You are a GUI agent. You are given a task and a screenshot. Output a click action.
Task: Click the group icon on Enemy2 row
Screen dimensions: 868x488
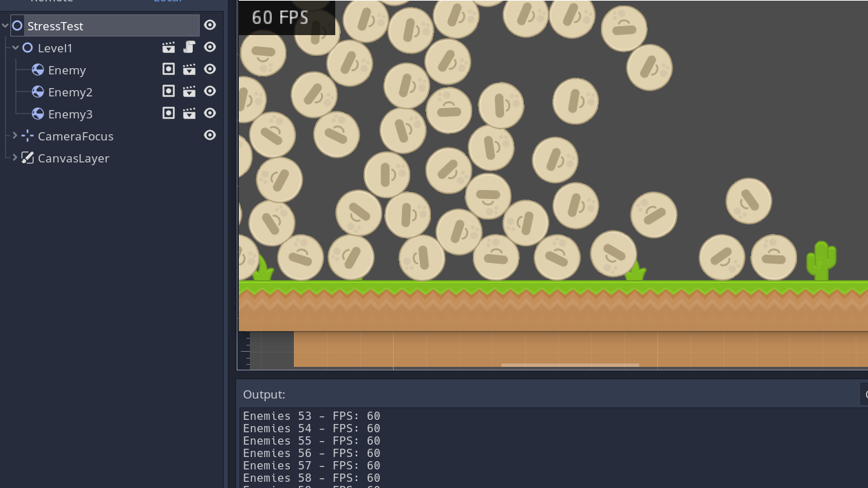click(x=169, y=92)
